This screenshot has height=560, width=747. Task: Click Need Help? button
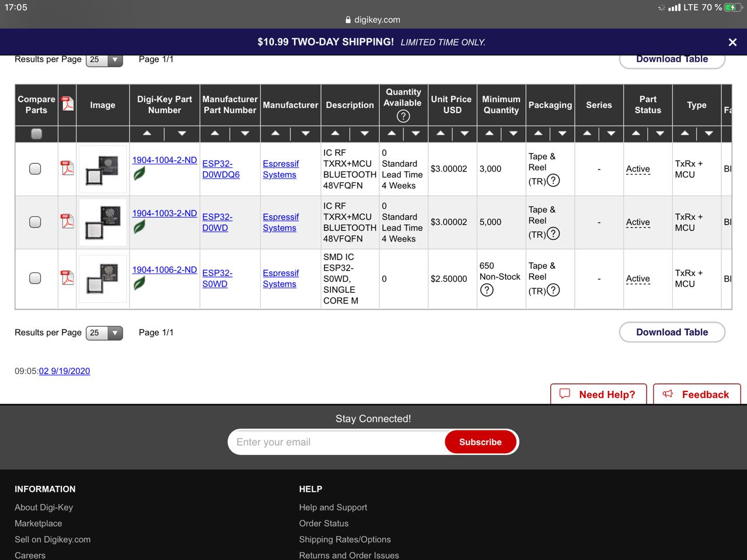pos(599,394)
